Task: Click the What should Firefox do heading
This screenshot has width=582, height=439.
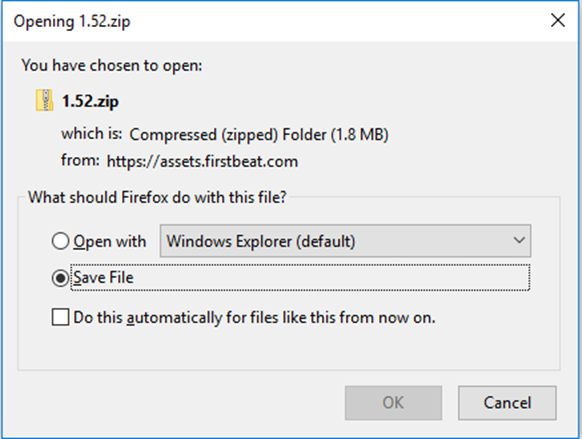Action: pos(157,197)
